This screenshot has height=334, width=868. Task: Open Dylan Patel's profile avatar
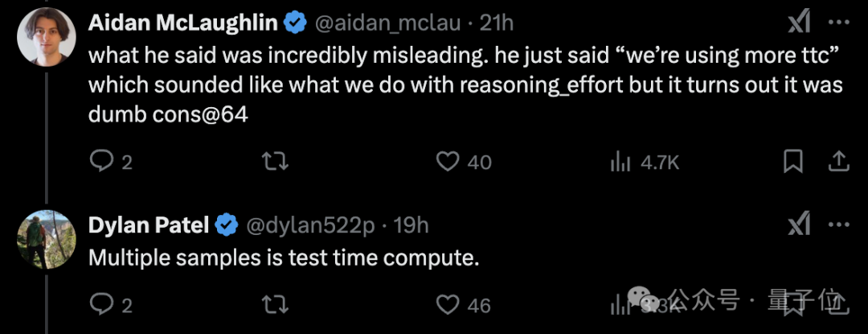(x=46, y=239)
